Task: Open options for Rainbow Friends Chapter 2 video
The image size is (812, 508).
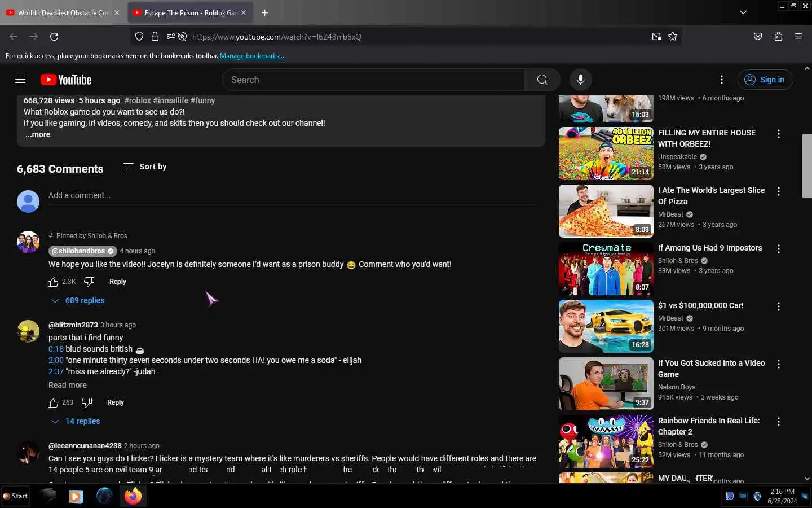Action: click(779, 422)
